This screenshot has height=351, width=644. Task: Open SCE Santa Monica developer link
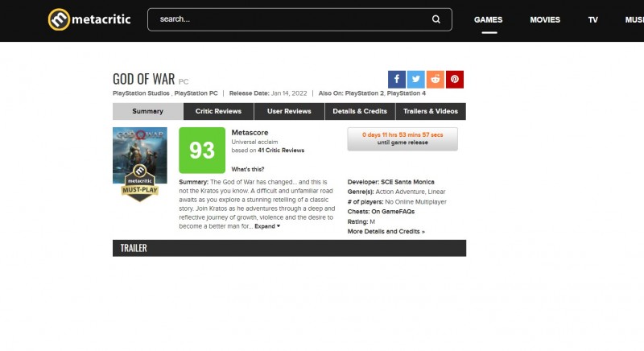click(407, 182)
